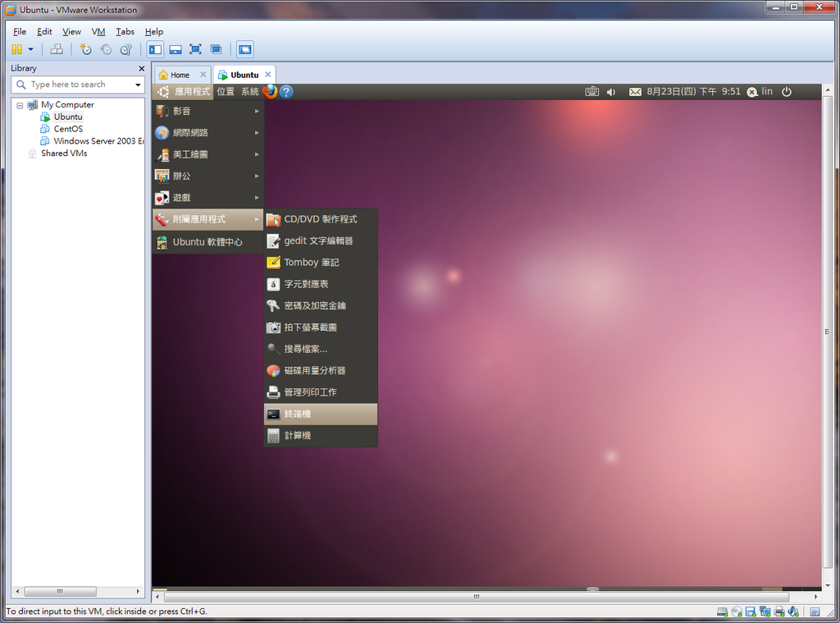Expand the 影音 submenu
840x623 pixels.
click(208, 111)
